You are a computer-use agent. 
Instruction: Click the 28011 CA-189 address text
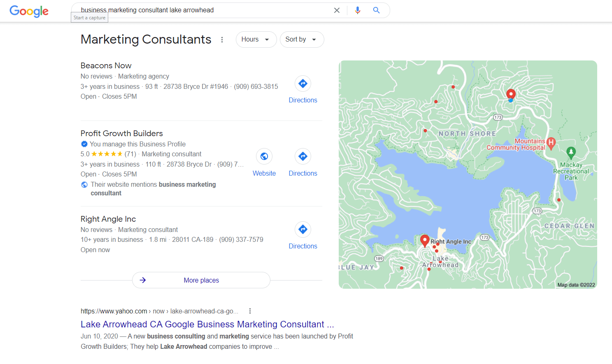[x=193, y=239]
